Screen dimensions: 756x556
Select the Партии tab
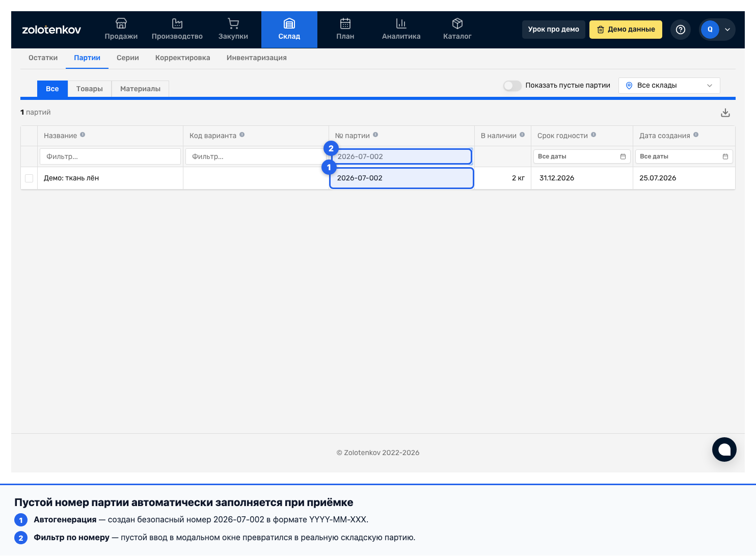87,58
